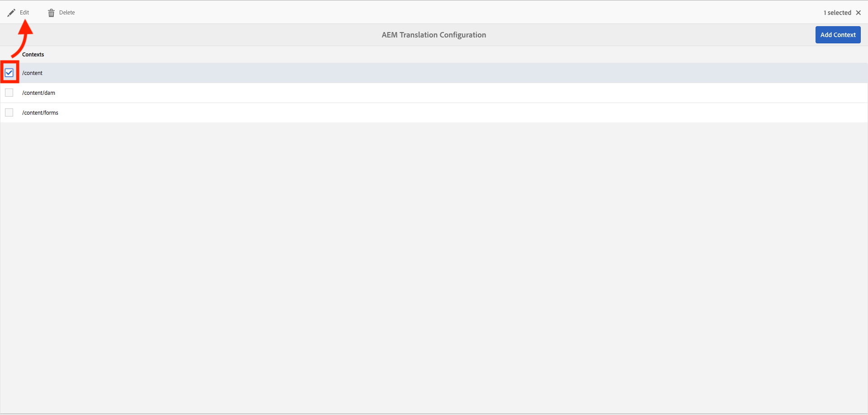The width and height of the screenshot is (868, 415).
Task: Click the Add Context button
Action: click(x=838, y=35)
